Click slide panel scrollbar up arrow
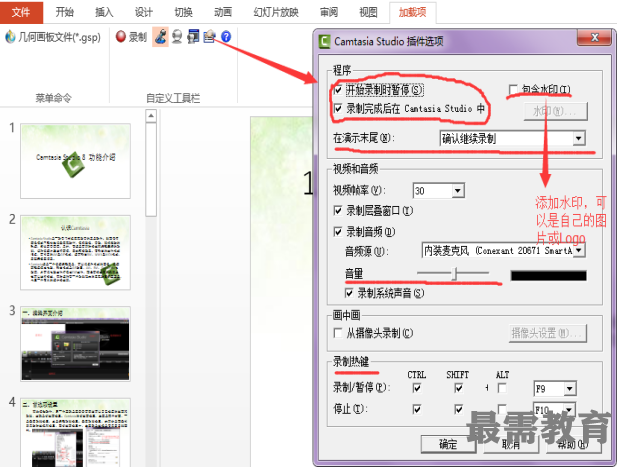The width and height of the screenshot is (618, 467). point(151,116)
